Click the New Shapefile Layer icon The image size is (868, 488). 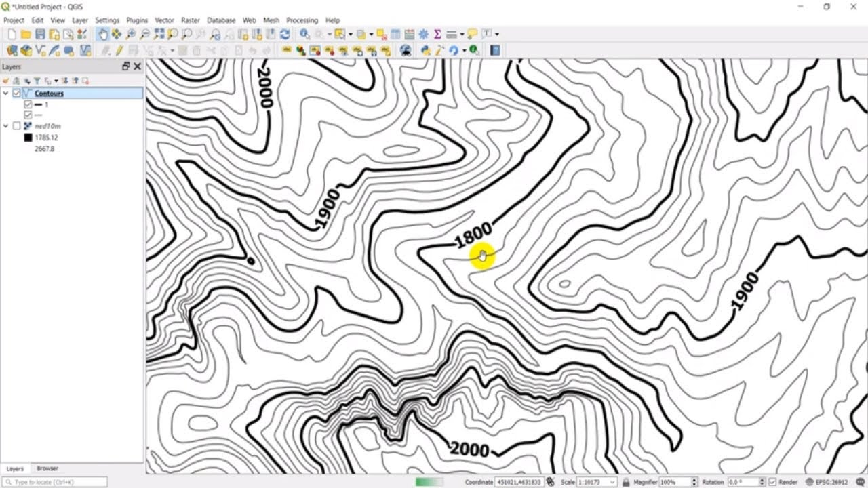[40, 50]
